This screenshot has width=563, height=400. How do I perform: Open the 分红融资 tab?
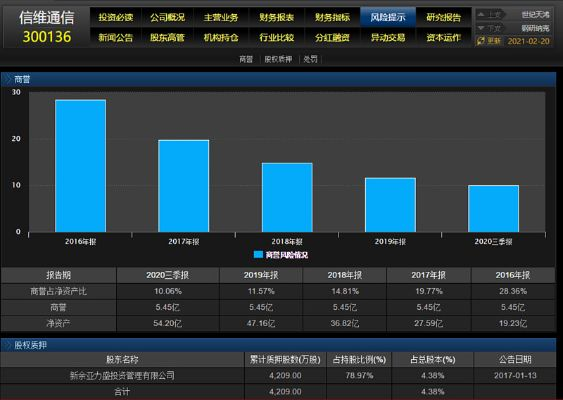point(332,37)
